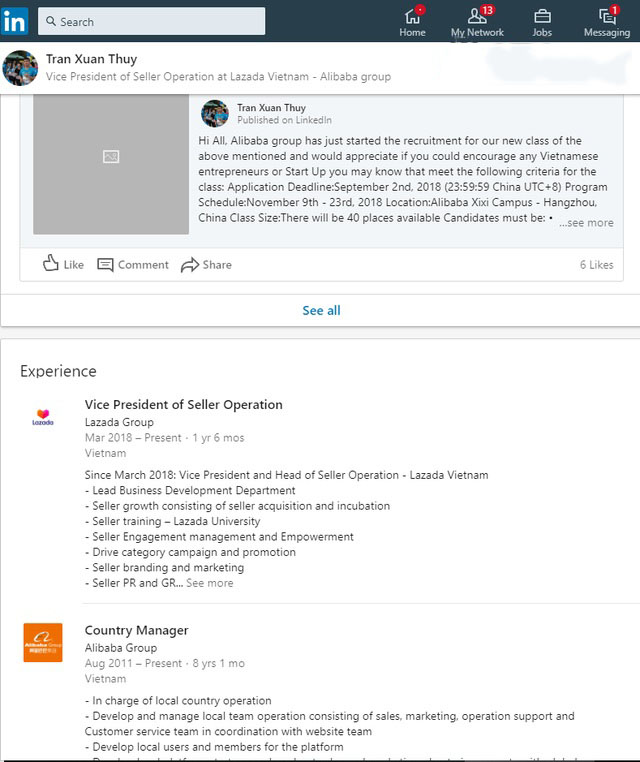This screenshot has width=640, height=762.
Task: Expand Lazada job description 'See more'
Action: pos(210,583)
